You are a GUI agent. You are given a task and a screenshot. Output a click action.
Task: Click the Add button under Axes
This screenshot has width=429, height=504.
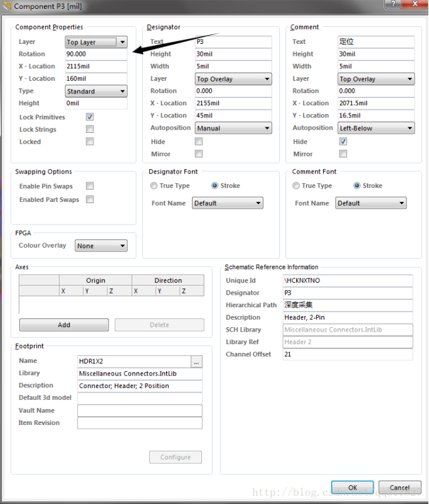click(x=64, y=325)
